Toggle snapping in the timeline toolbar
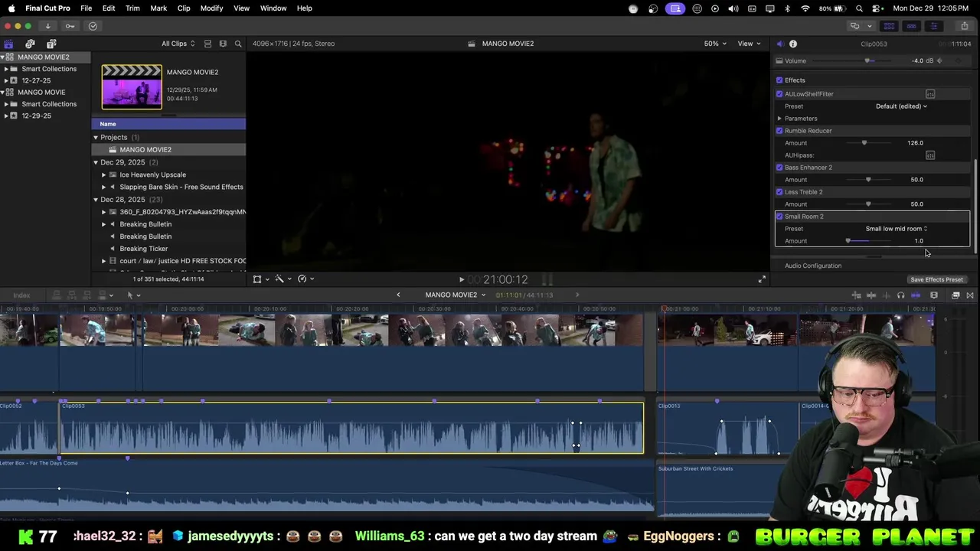The height and width of the screenshot is (551, 980). click(x=916, y=295)
